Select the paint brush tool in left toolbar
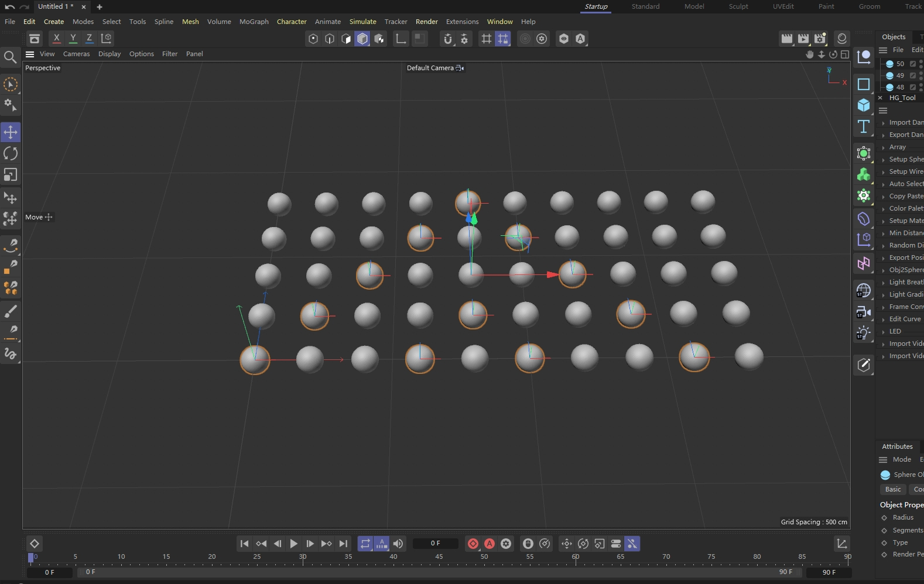Screen dimensions: 924x584 (11, 311)
